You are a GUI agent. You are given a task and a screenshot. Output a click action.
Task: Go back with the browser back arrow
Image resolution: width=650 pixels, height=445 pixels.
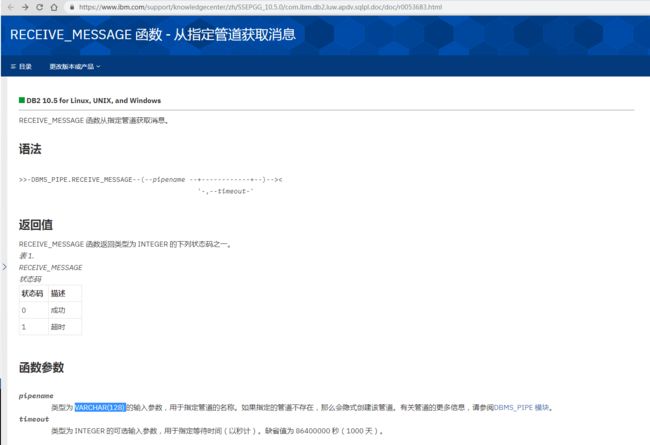[11, 7]
